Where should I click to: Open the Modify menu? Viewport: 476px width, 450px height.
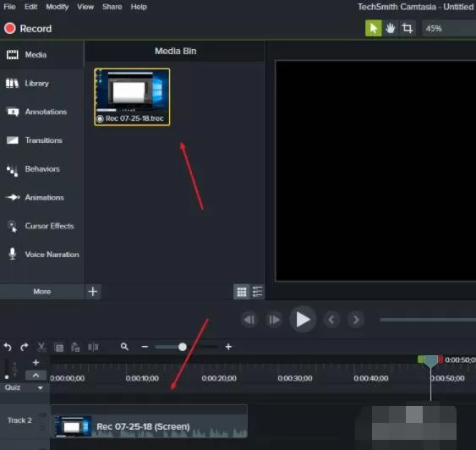click(x=57, y=7)
